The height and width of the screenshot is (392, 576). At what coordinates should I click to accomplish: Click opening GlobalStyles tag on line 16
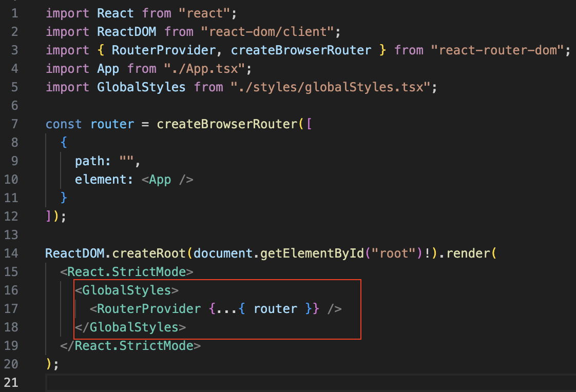(x=126, y=290)
